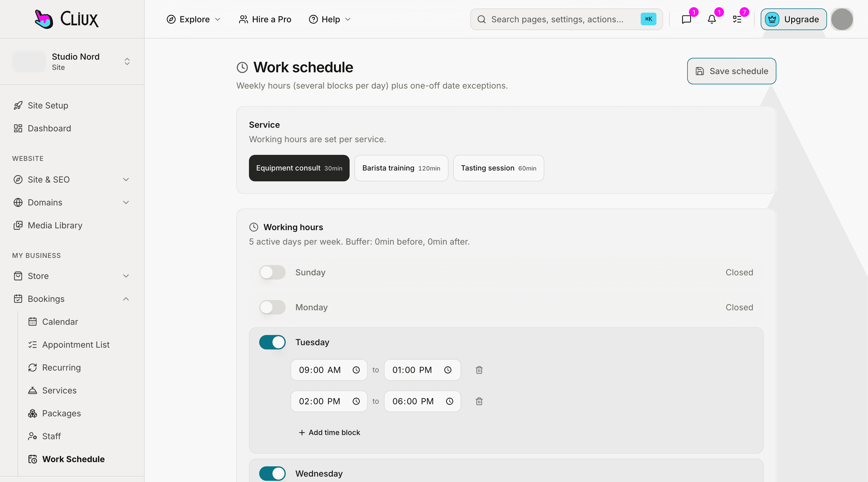Click Sunday's Closed status text
The image size is (868, 482).
[739, 272]
